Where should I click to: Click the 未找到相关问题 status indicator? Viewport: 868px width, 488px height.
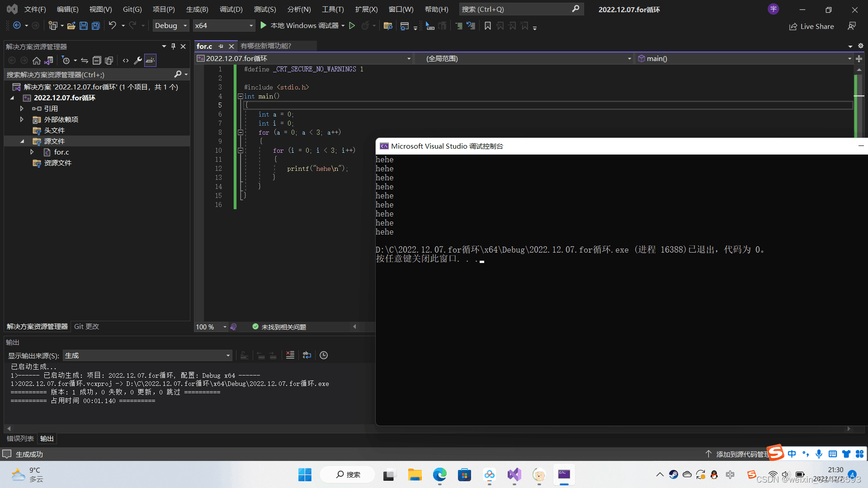pos(279,327)
